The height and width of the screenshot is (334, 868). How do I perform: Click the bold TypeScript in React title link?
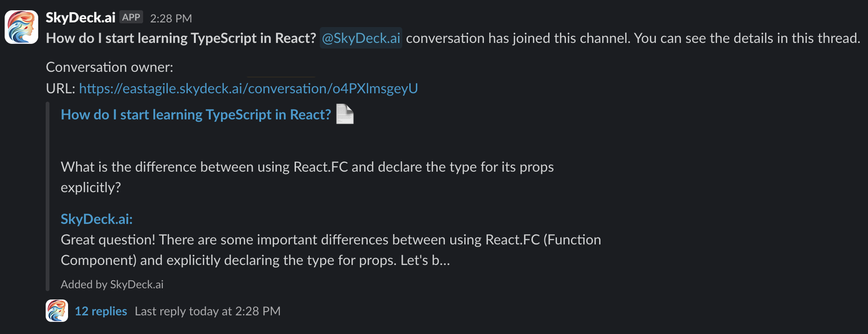[x=195, y=114]
